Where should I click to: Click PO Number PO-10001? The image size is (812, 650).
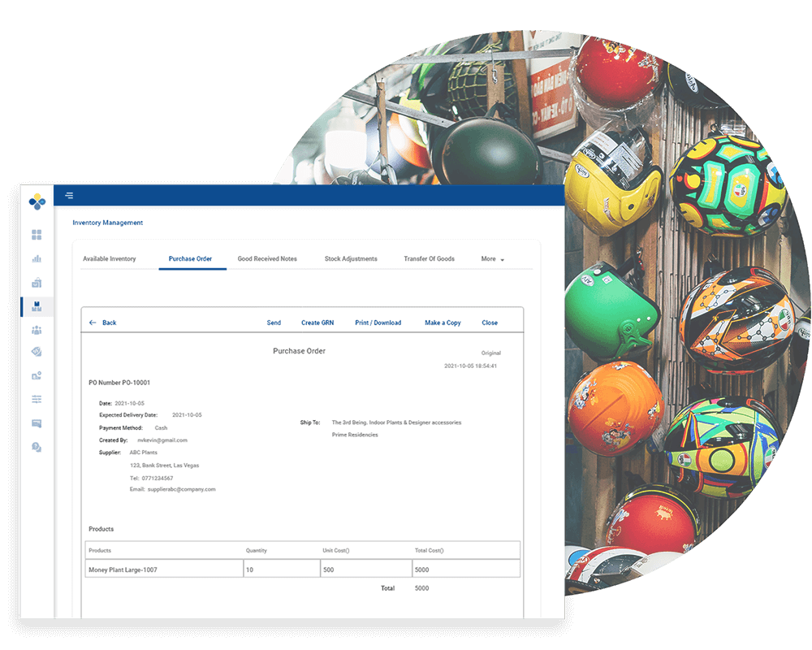[x=119, y=383]
